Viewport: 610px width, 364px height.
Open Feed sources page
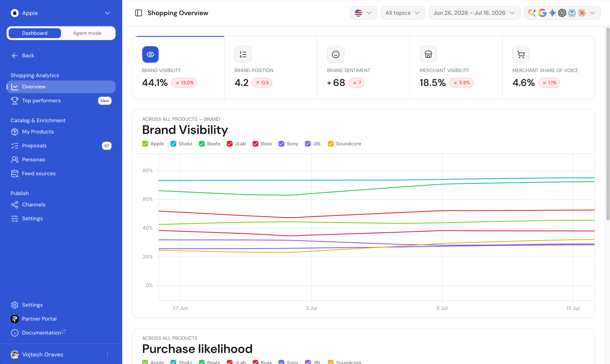pos(61,173)
